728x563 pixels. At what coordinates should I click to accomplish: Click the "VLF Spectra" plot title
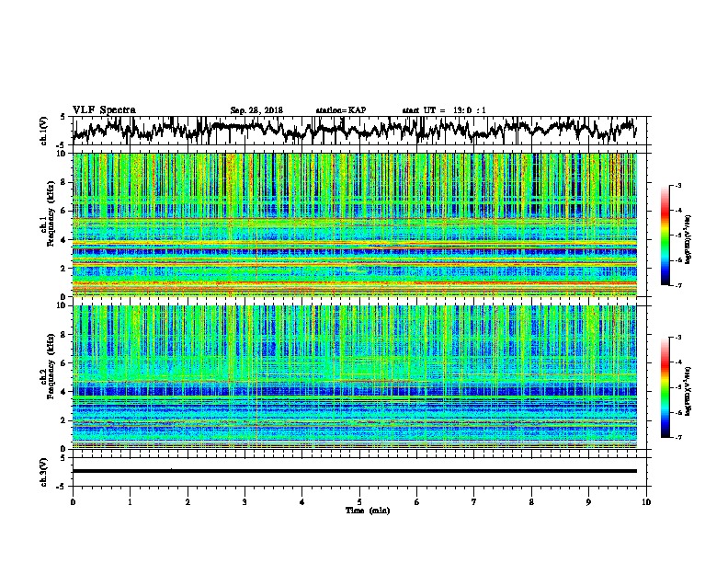104,110
